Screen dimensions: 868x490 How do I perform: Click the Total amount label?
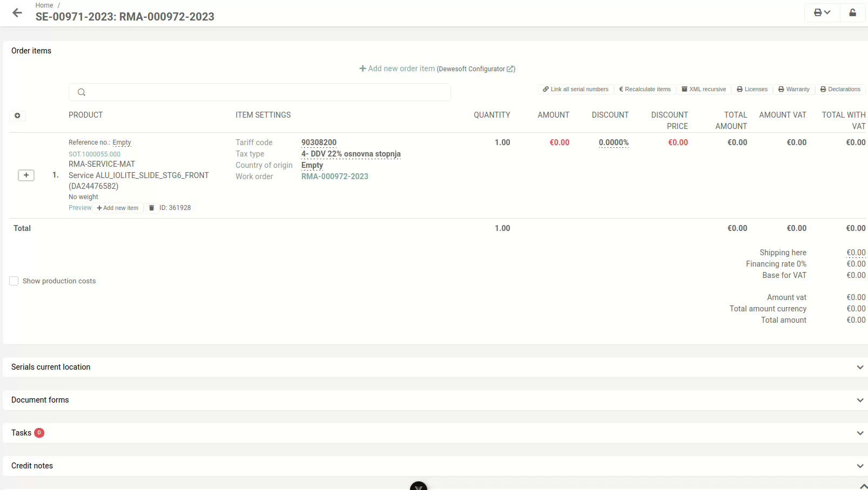[x=784, y=320]
